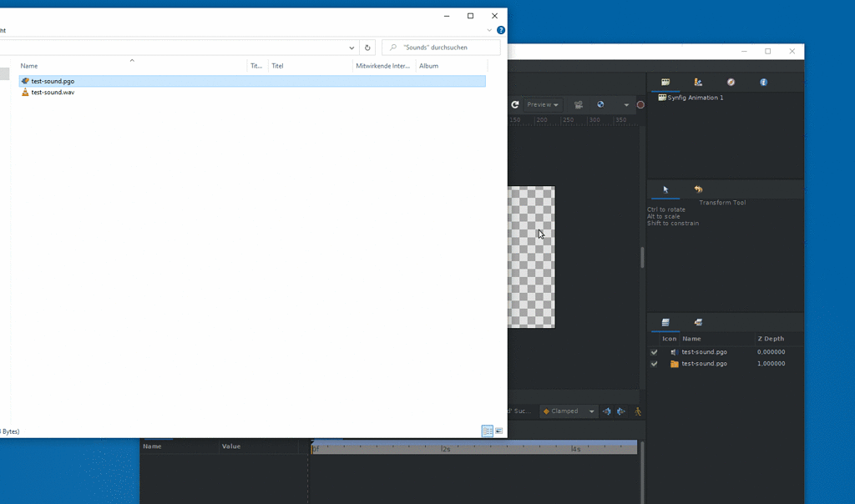
Task: Click the Explorer refresh button beside the address bar
Action: coord(367,48)
